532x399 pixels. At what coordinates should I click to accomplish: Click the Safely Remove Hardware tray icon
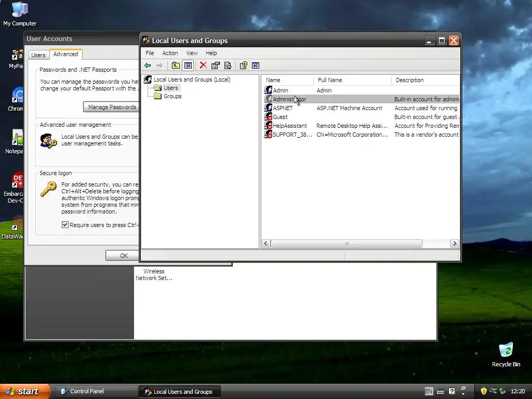click(502, 391)
